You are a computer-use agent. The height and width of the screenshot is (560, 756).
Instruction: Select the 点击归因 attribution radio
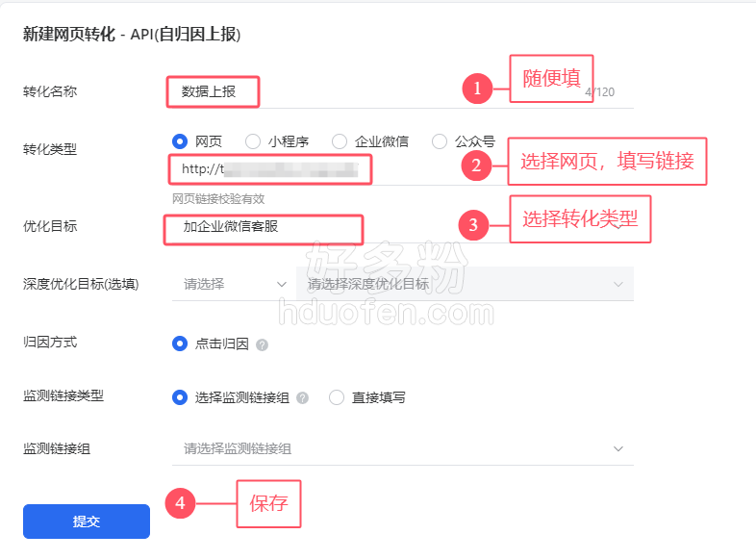tap(180, 344)
